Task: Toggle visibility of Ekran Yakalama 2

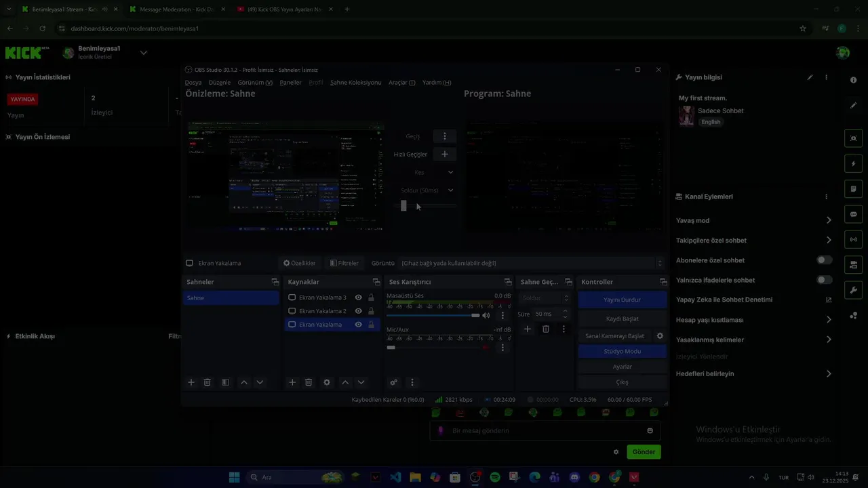Action: 359,311
